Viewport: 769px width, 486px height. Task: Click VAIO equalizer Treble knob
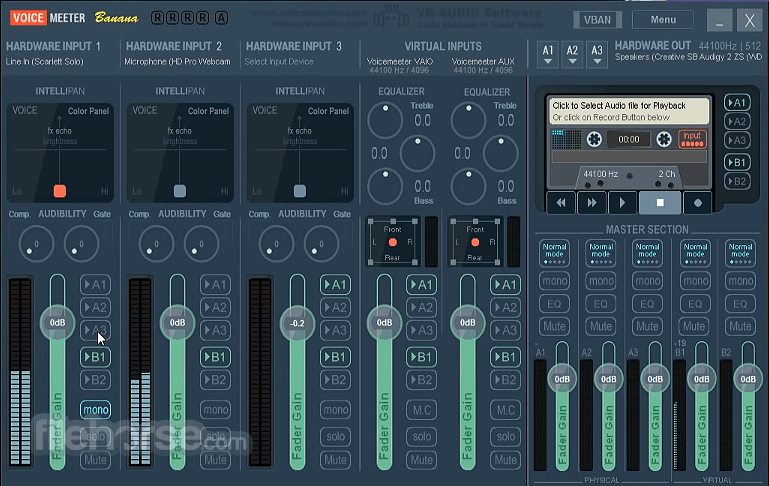[385, 120]
